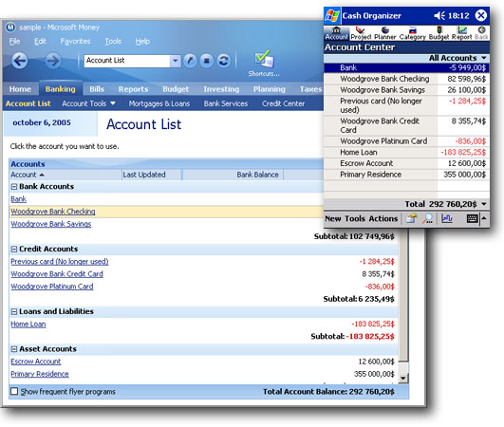Click the Refresh round button in Money toolbar
The width and height of the screenshot is (504, 427).
tap(223, 61)
